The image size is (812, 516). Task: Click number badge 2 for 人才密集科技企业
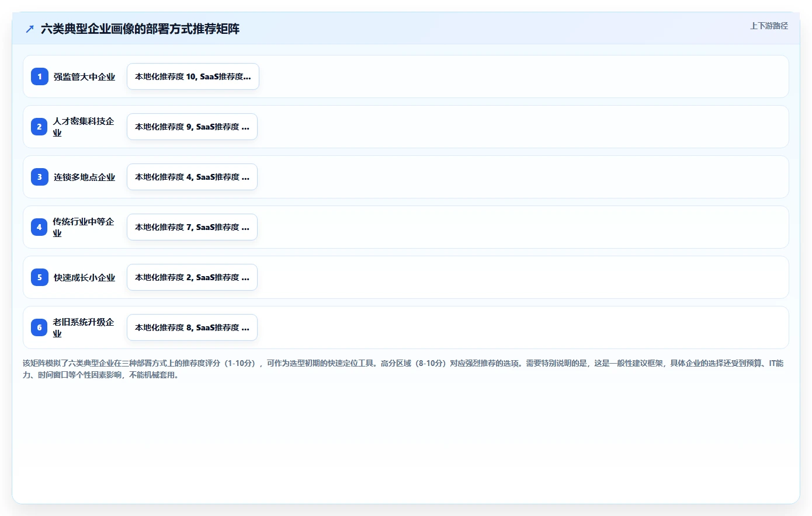[40, 127]
